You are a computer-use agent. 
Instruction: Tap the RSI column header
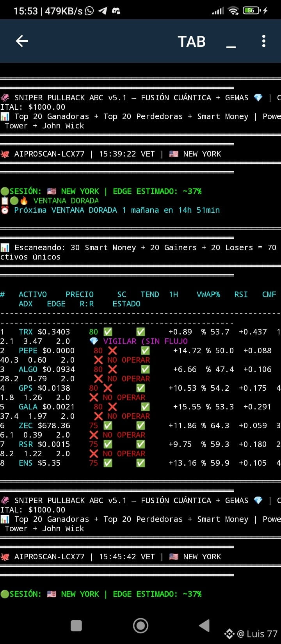tap(241, 294)
